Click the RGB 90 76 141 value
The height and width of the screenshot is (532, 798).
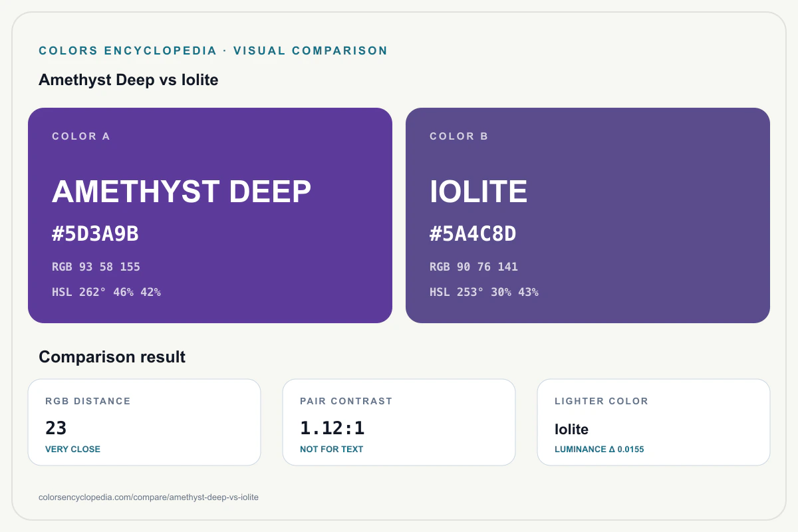tap(473, 267)
